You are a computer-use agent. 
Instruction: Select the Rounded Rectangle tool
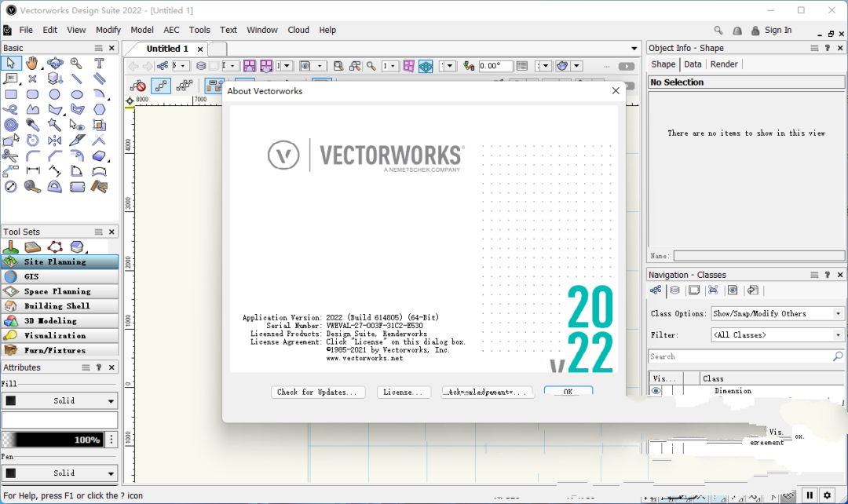[32, 95]
